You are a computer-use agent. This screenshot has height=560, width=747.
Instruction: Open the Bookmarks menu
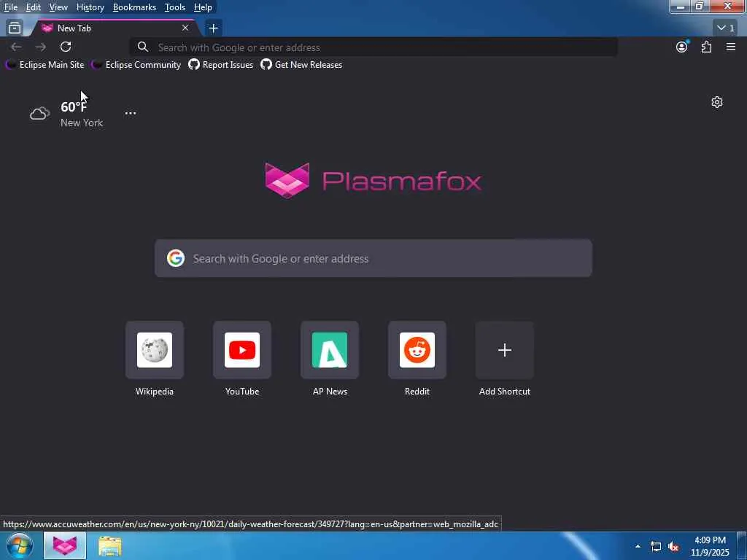(134, 7)
